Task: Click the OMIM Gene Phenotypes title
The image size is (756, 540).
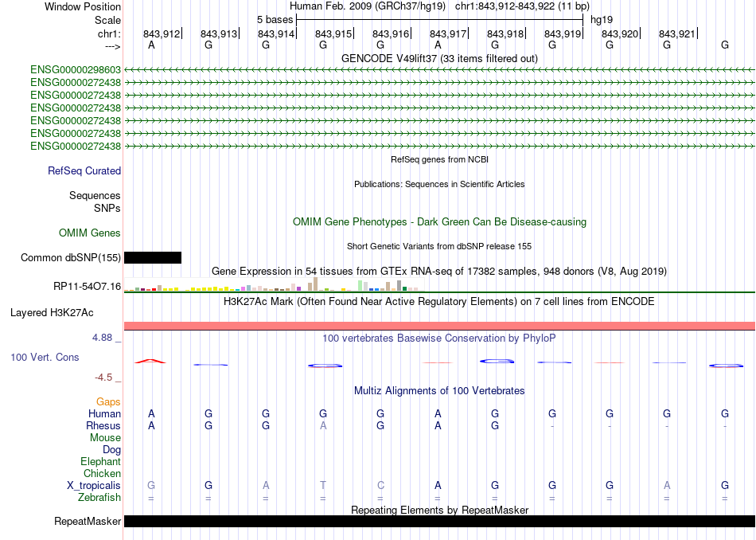Action: point(439,222)
